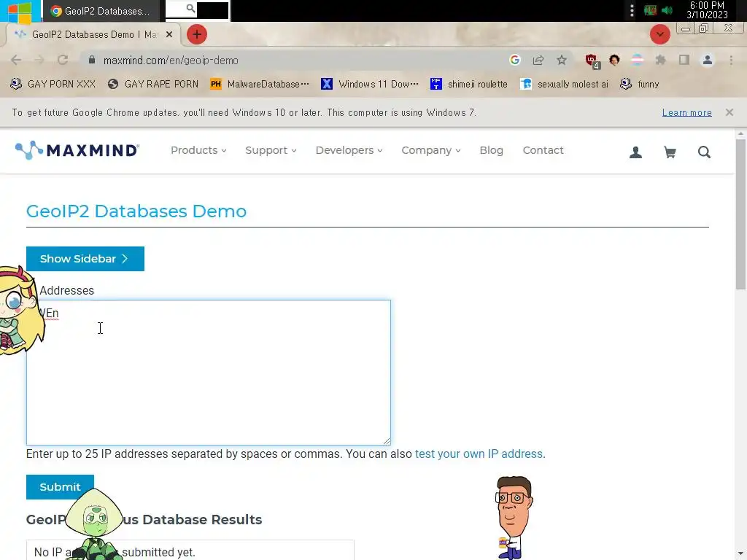Image resolution: width=747 pixels, height=560 pixels.
Task: Open the uBlock Origin extension icon
Action: [x=592, y=61]
